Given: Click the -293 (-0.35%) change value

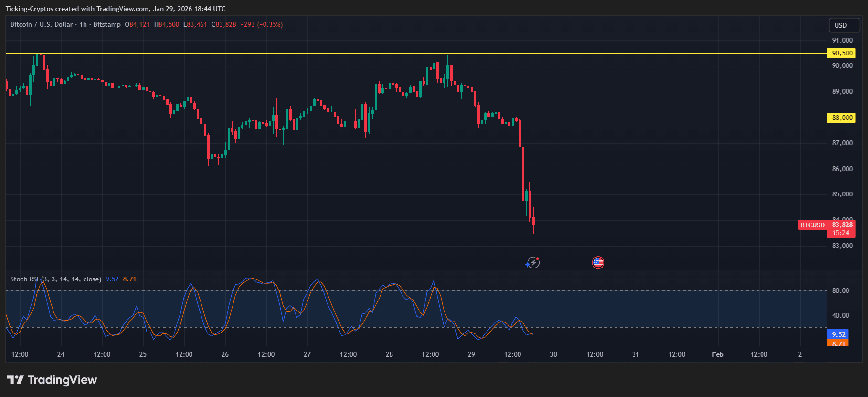Looking at the screenshot, I should coord(262,24).
